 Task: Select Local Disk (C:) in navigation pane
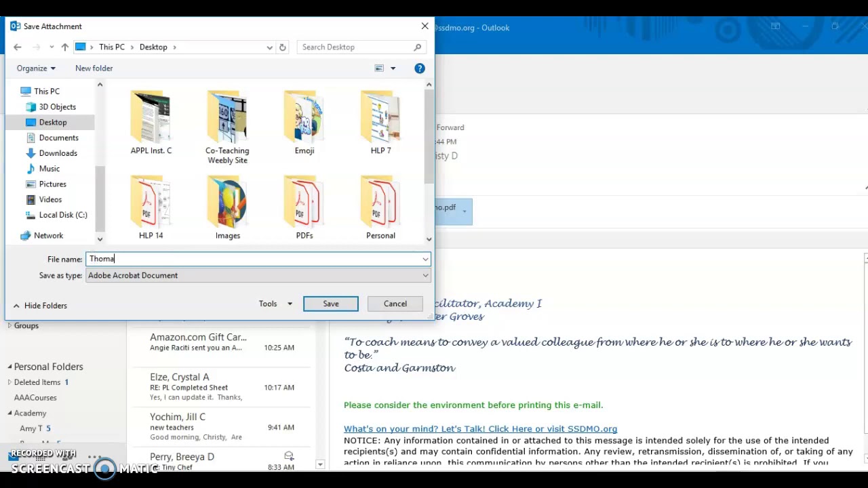coord(62,215)
